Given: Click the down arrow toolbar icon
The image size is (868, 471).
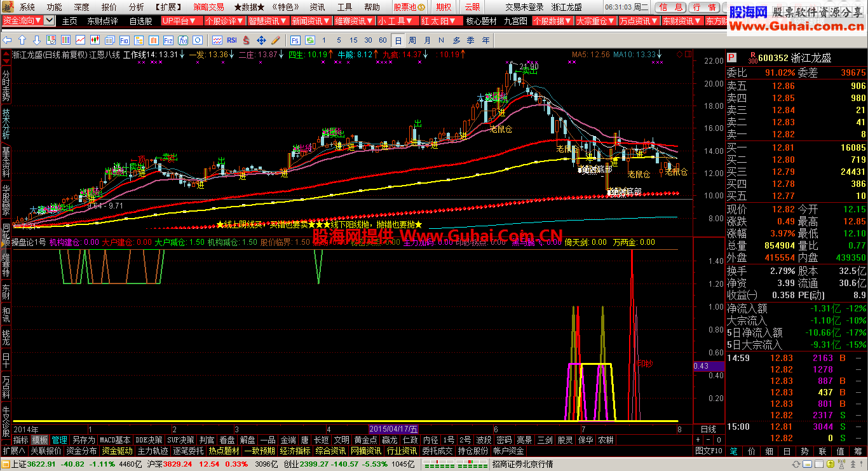Looking at the screenshot, I should (x=37, y=40).
